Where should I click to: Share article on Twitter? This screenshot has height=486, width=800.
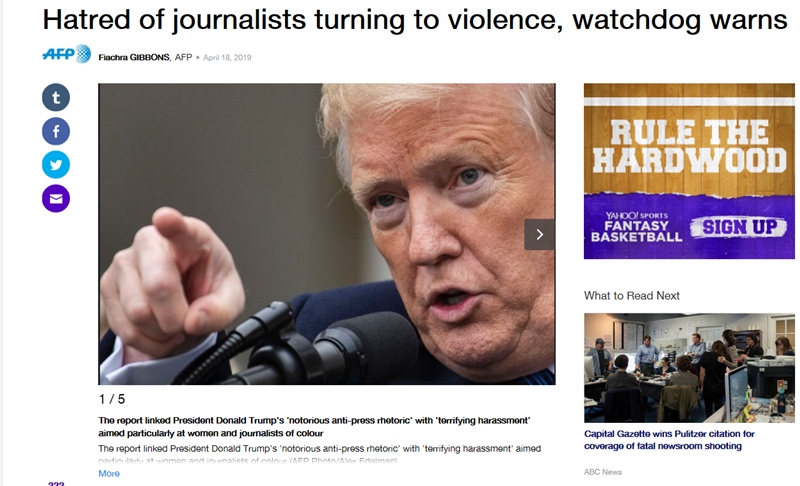(x=56, y=165)
